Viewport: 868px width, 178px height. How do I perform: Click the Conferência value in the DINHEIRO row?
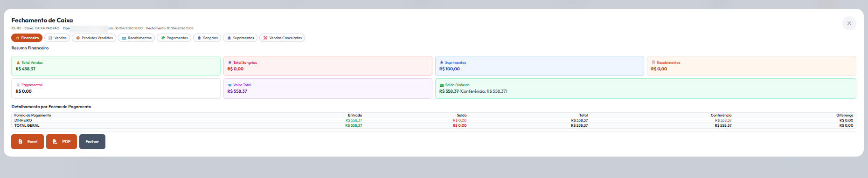click(723, 120)
